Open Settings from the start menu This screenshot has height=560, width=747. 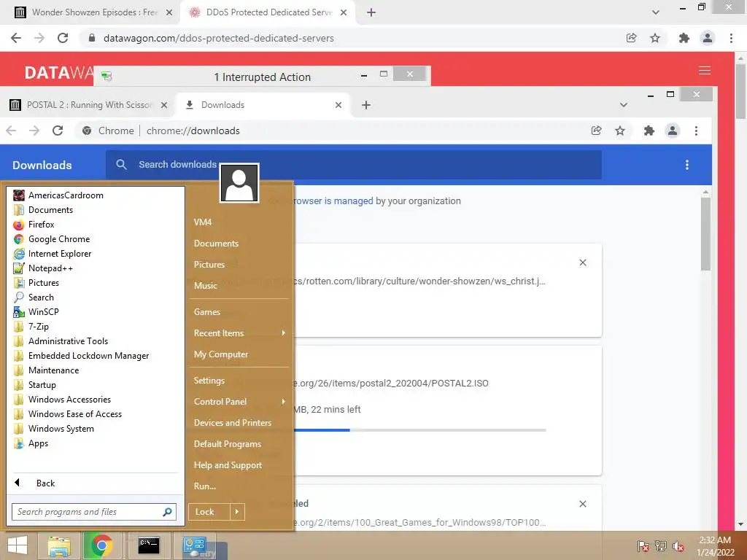(x=209, y=381)
